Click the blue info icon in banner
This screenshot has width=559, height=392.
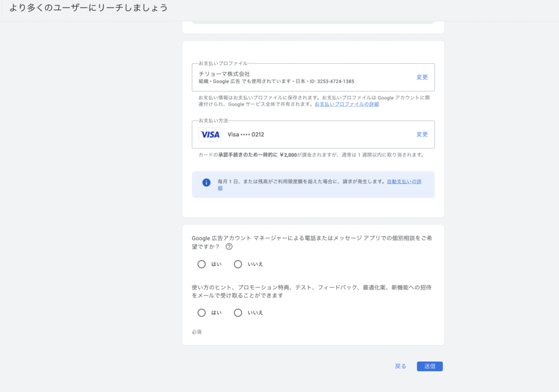[206, 182]
